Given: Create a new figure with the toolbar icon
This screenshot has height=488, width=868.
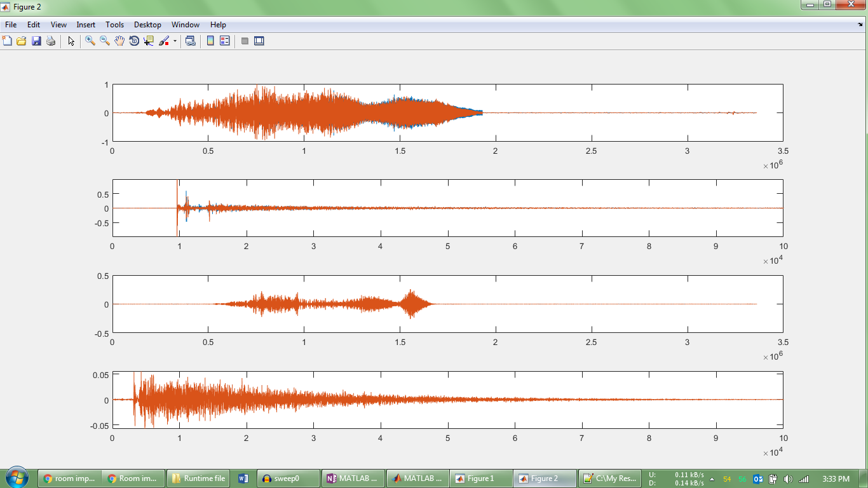Looking at the screenshot, I should [x=7, y=41].
